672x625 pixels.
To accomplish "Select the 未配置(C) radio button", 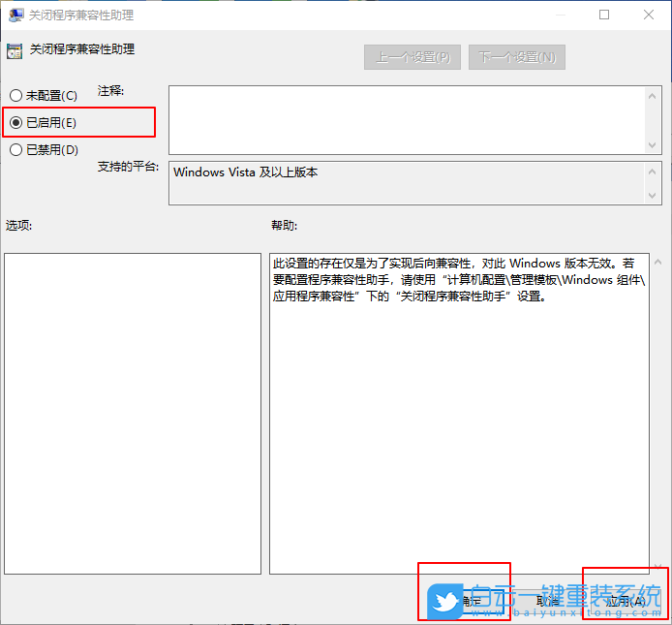I will (x=44, y=95).
